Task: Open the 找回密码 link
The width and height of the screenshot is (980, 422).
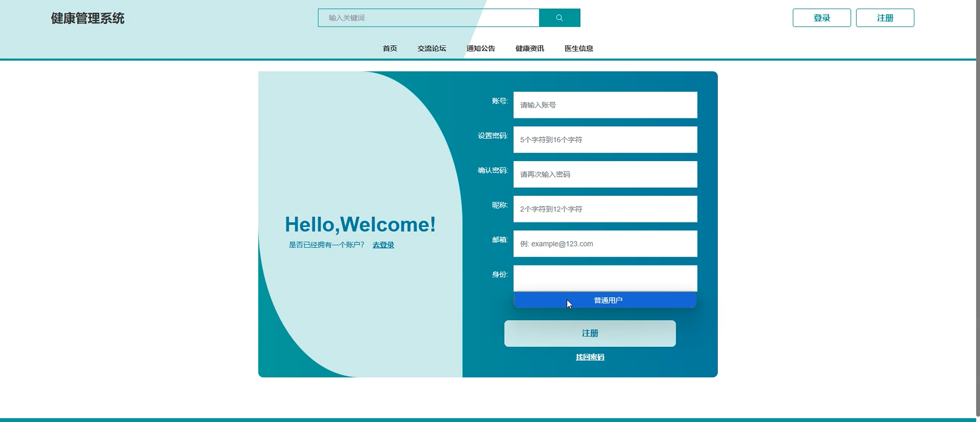Action: pyautogui.click(x=590, y=357)
